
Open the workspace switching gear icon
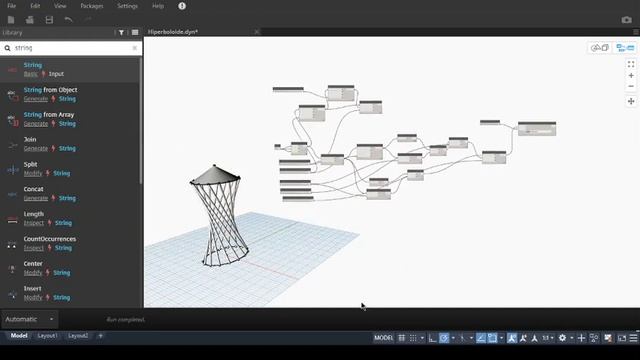tap(562, 338)
